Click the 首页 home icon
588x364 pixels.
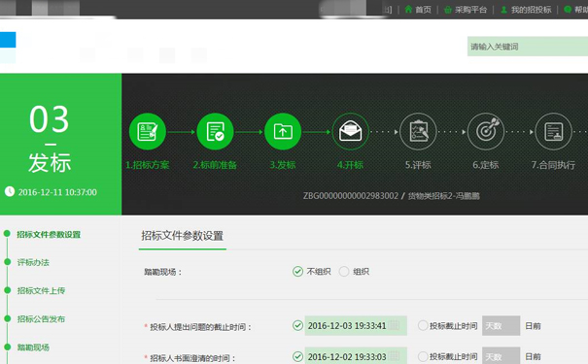click(x=408, y=10)
